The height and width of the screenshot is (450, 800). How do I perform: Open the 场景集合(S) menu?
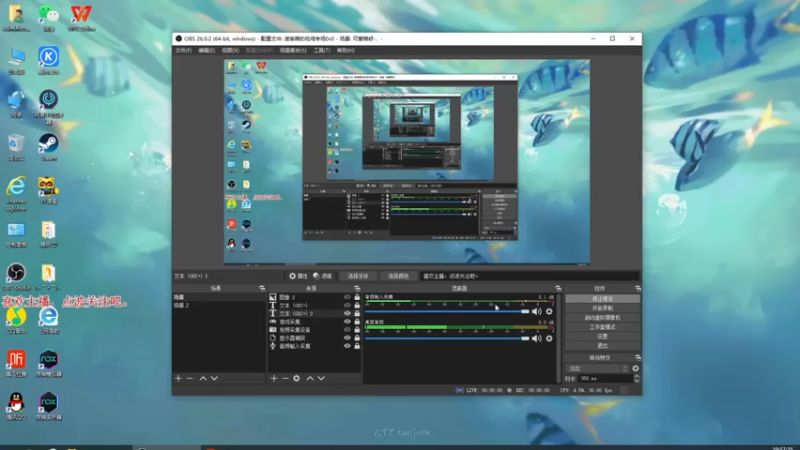[x=293, y=51]
